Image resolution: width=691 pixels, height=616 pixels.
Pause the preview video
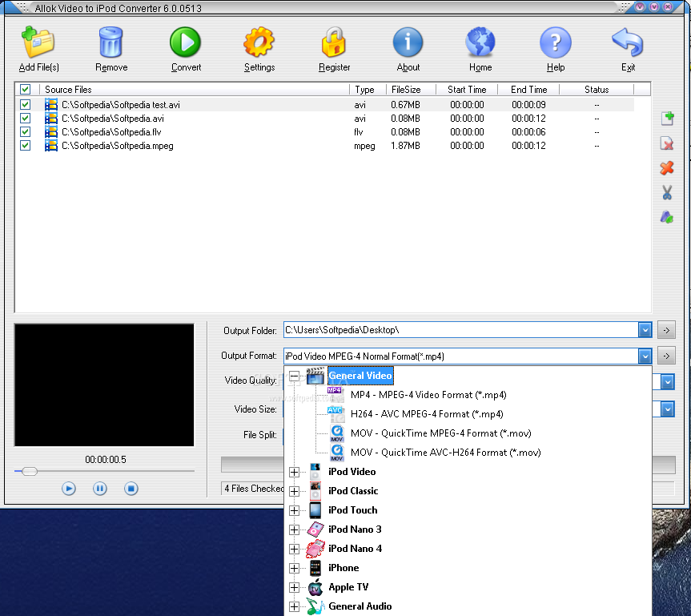point(100,489)
